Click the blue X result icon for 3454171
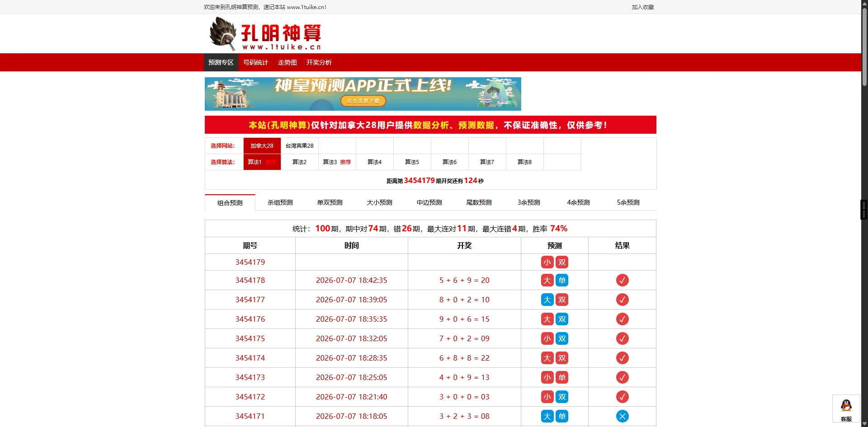The width and height of the screenshot is (868, 427). tap(622, 416)
